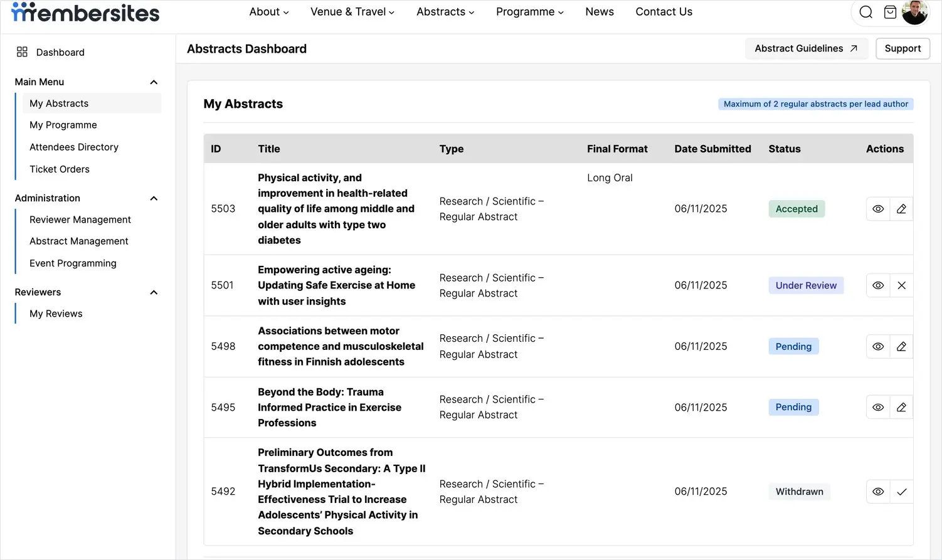This screenshot has height=560, width=942.
Task: Edit abstract 5498 with pencil icon
Action: (901, 346)
